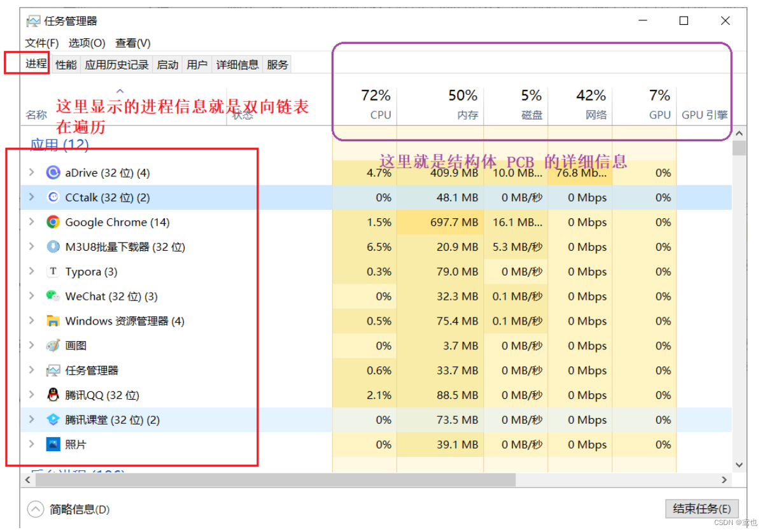Sort by the 内存 column header
This screenshot has height=532, width=767.
[440, 105]
